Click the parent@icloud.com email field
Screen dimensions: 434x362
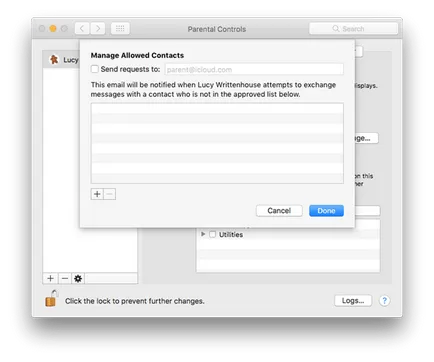[x=254, y=69]
